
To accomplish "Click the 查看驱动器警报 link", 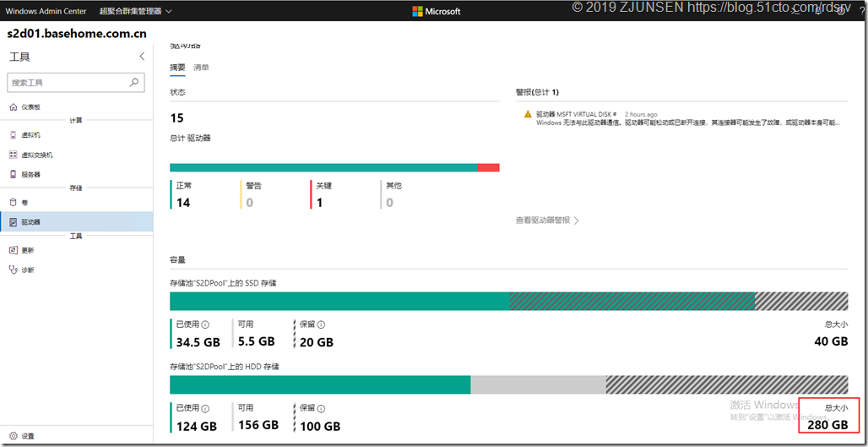I will [542, 221].
